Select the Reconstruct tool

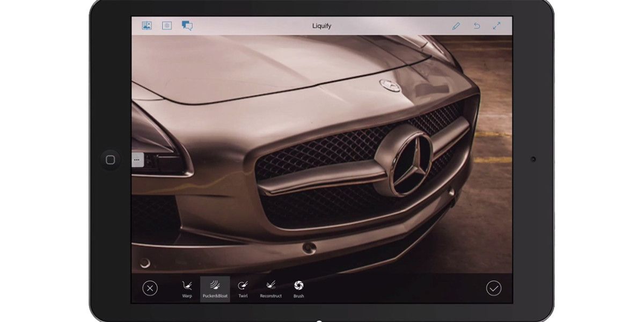pyautogui.click(x=270, y=289)
